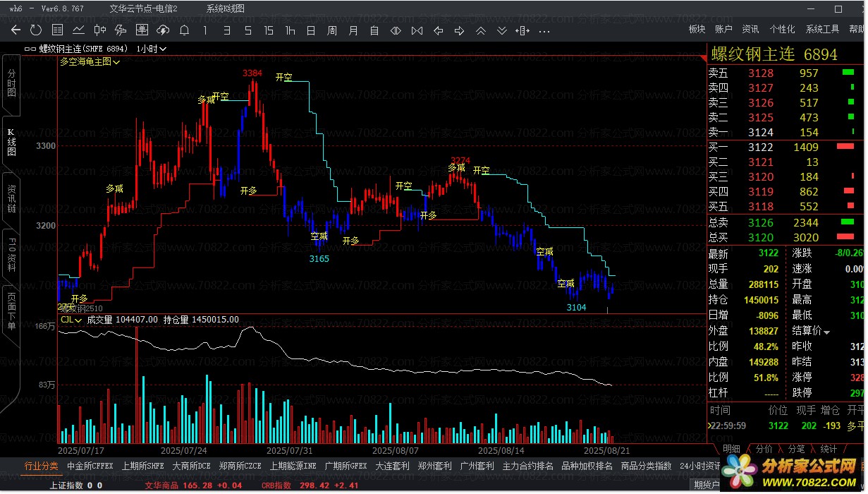Click the double down chevron icon

coord(501,30)
